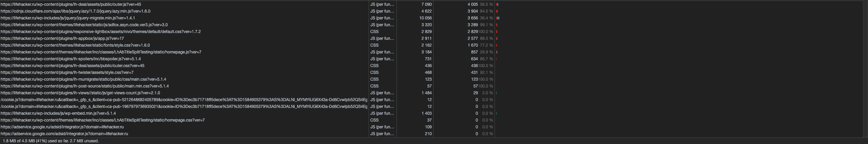Click the usage bar in jquery-migrate row
Image resolution: width=868 pixels, height=144 pixels.
coord(498,18)
